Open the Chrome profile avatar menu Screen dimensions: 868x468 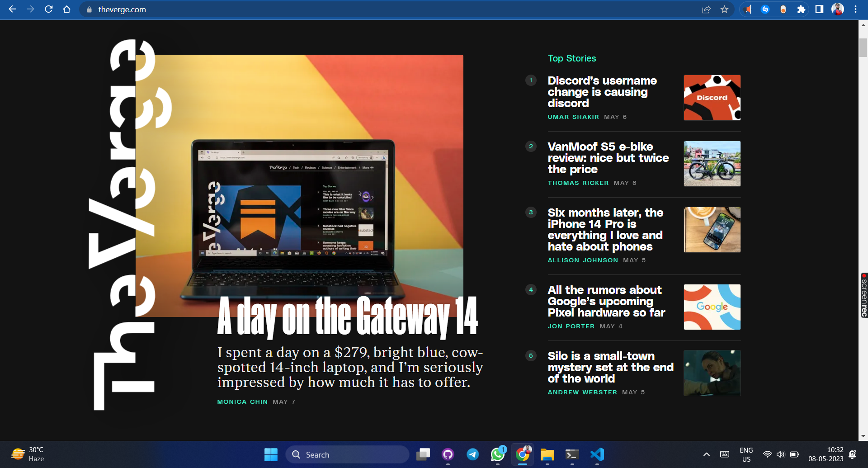[838, 9]
